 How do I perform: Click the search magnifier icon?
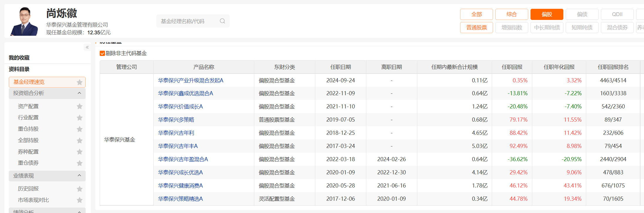click(222, 21)
